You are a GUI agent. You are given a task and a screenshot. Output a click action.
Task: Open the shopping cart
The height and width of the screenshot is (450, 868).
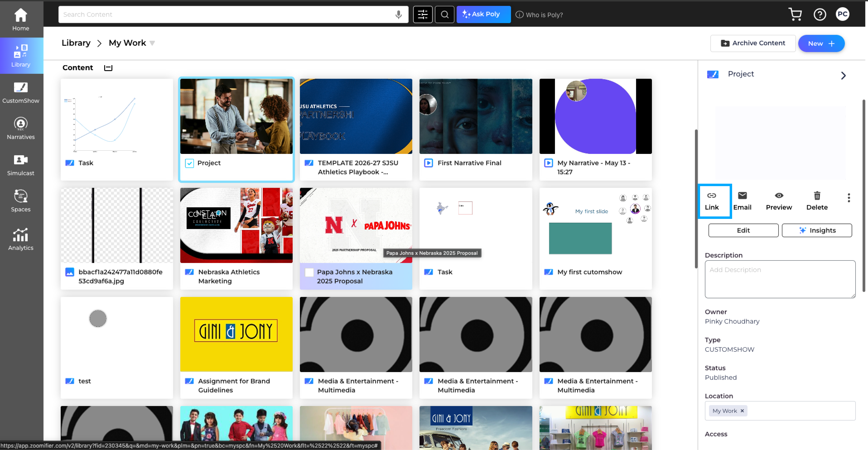795,15
